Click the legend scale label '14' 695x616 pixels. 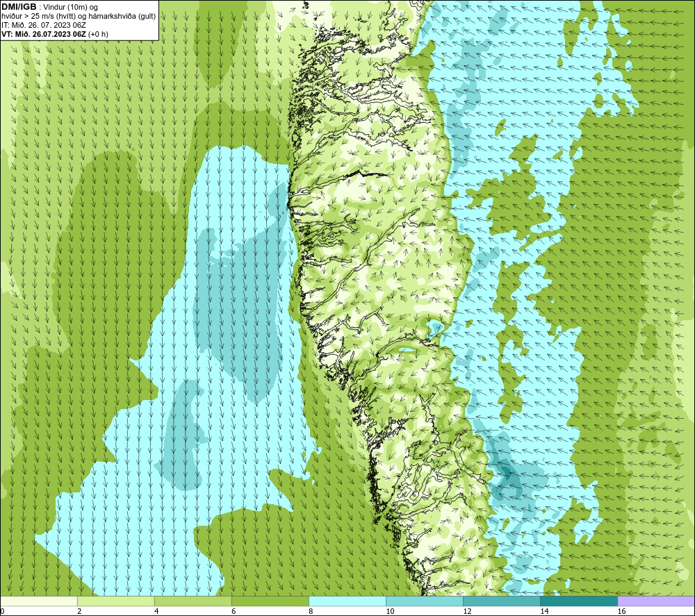[x=544, y=611]
